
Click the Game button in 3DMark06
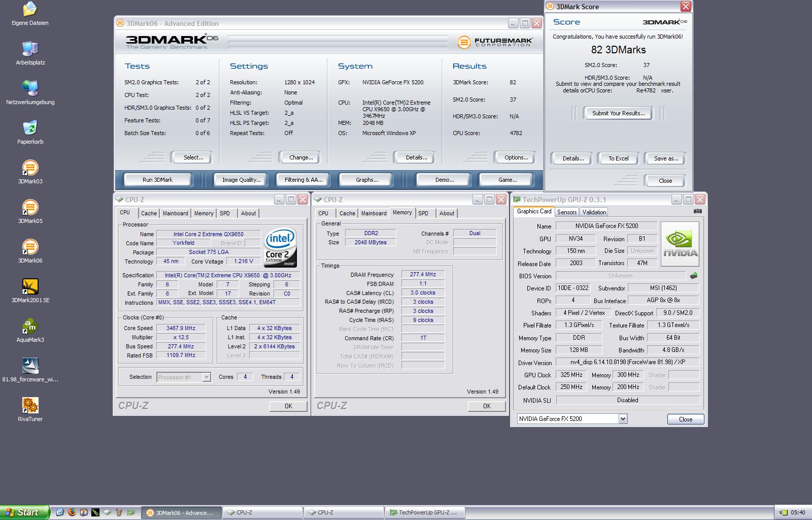click(507, 180)
